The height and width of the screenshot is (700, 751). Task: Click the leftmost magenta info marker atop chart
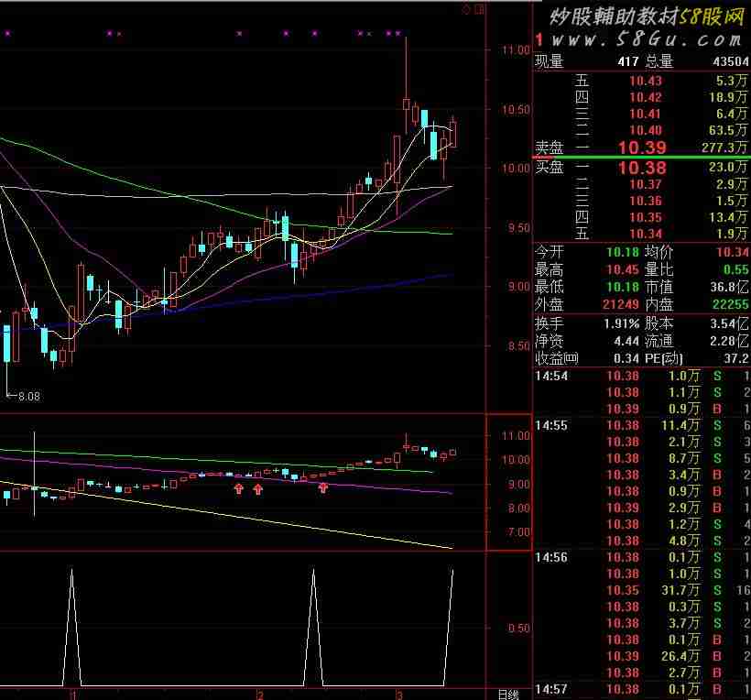[x=7, y=34]
